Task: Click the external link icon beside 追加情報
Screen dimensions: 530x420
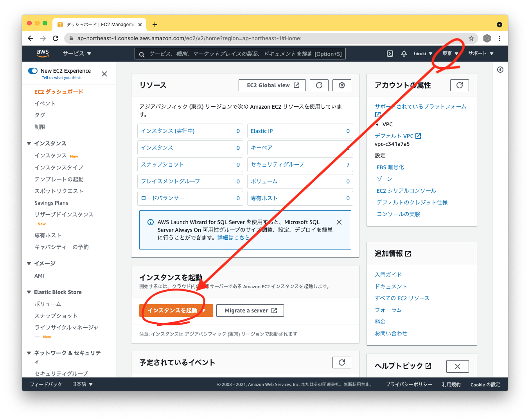Action: tap(408, 254)
